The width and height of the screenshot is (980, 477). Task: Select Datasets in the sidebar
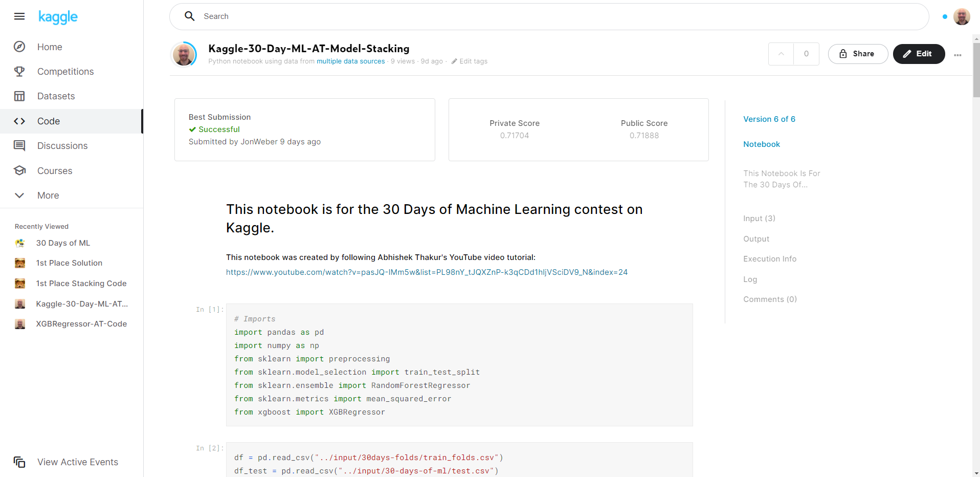[x=72, y=96]
